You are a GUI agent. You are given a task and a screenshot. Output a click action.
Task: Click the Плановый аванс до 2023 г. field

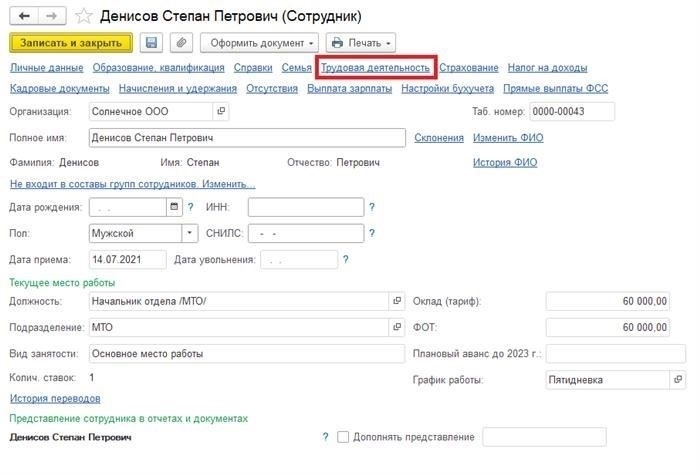616,354
